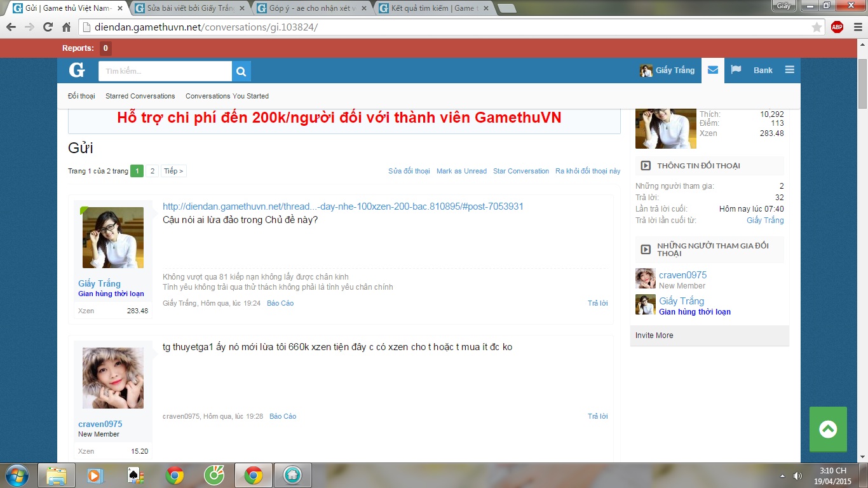
Task: Click the search magnifier button
Action: [x=241, y=71]
